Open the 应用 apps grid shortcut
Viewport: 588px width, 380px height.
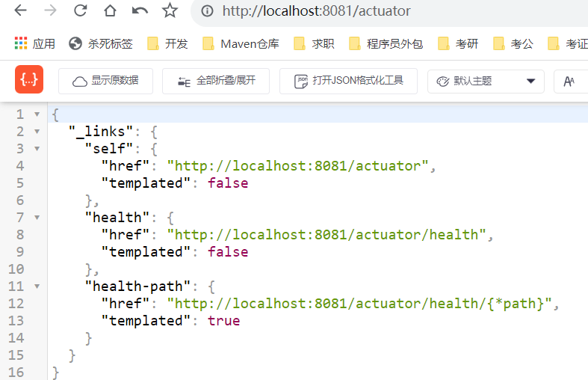click(35, 43)
